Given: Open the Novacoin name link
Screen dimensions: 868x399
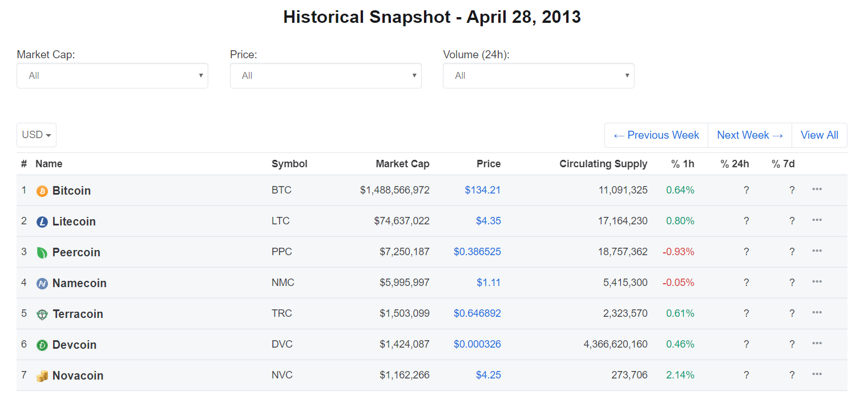Looking at the screenshot, I should point(78,376).
